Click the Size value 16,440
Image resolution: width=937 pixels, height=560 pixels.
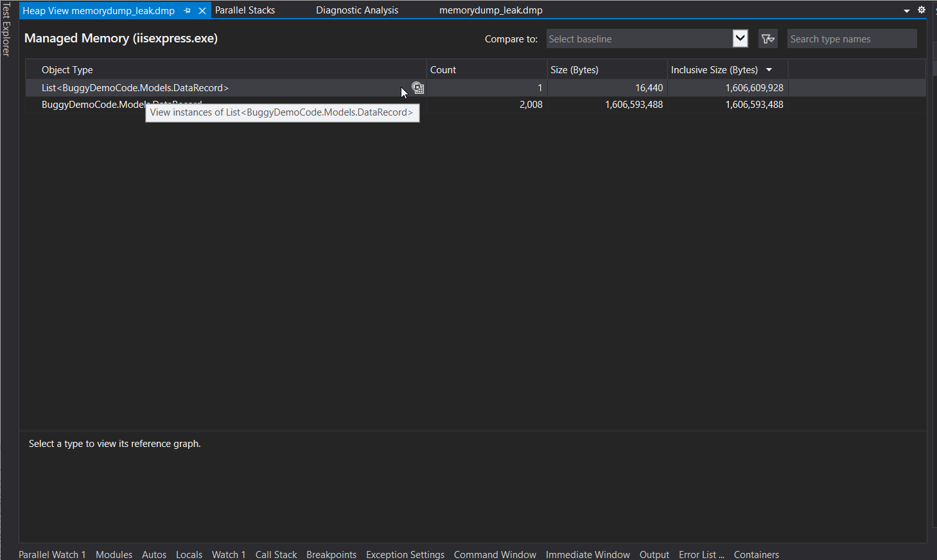point(649,88)
